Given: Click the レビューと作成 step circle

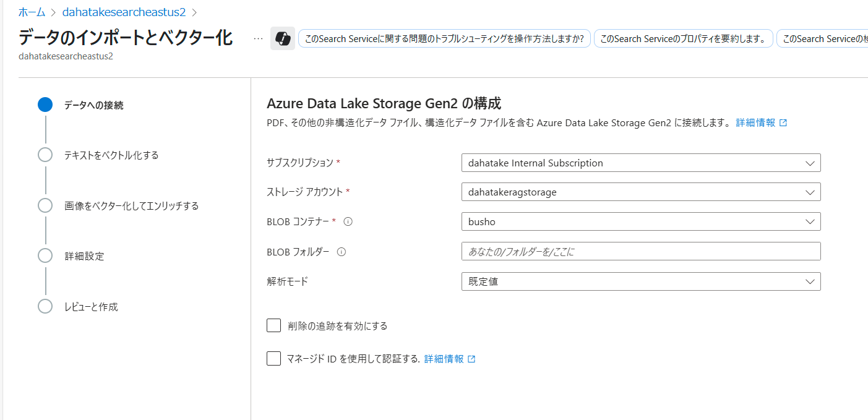Looking at the screenshot, I should 45,306.
